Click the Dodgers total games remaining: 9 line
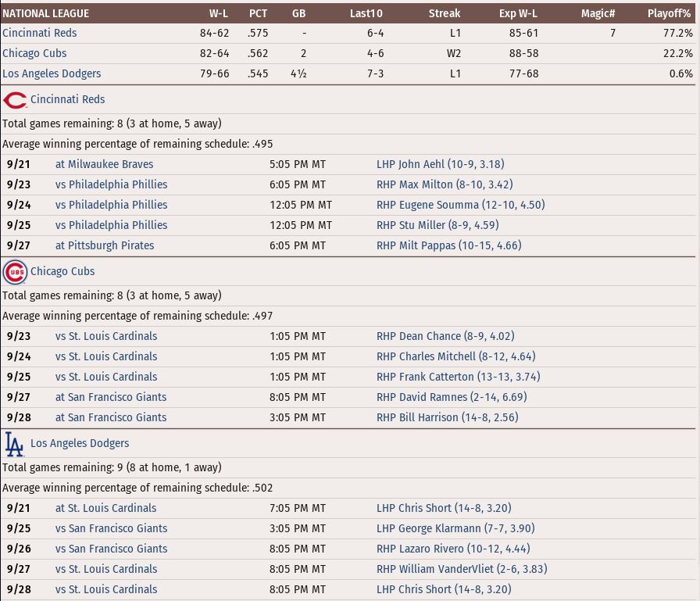 point(112,467)
